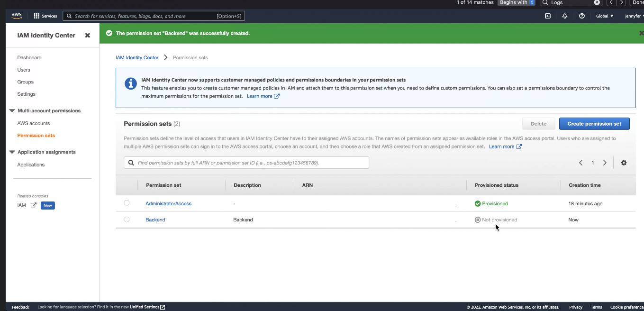The height and width of the screenshot is (311, 644).
Task: Select the AdministratorAccess radio button
Action: tap(127, 203)
